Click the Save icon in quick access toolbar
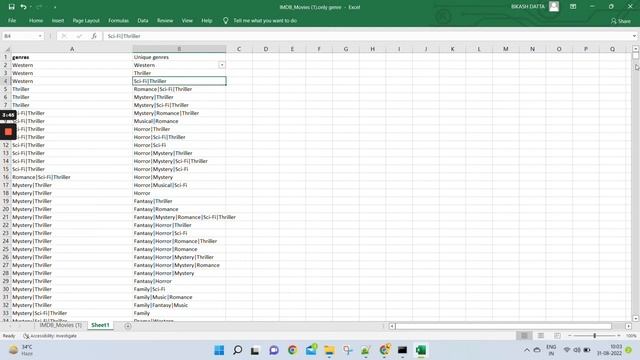Viewport: 640px width, 360px height. (11, 7)
